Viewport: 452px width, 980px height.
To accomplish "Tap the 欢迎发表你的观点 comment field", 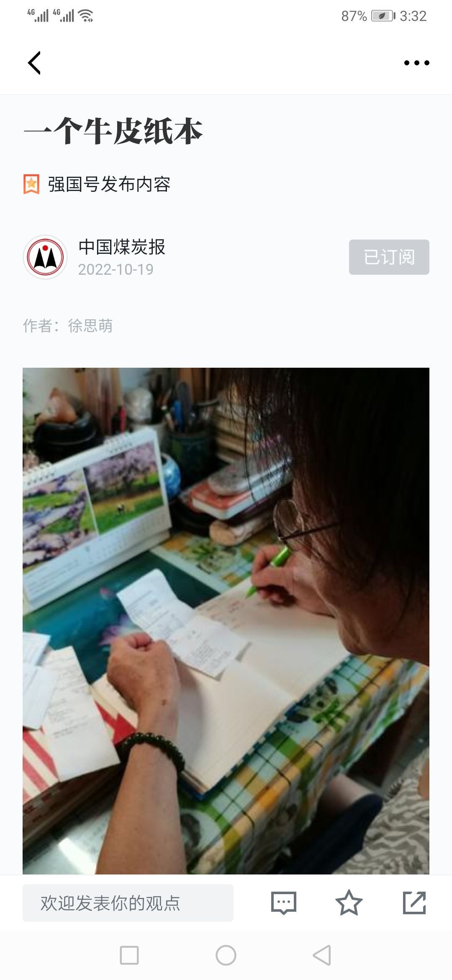I will [128, 903].
